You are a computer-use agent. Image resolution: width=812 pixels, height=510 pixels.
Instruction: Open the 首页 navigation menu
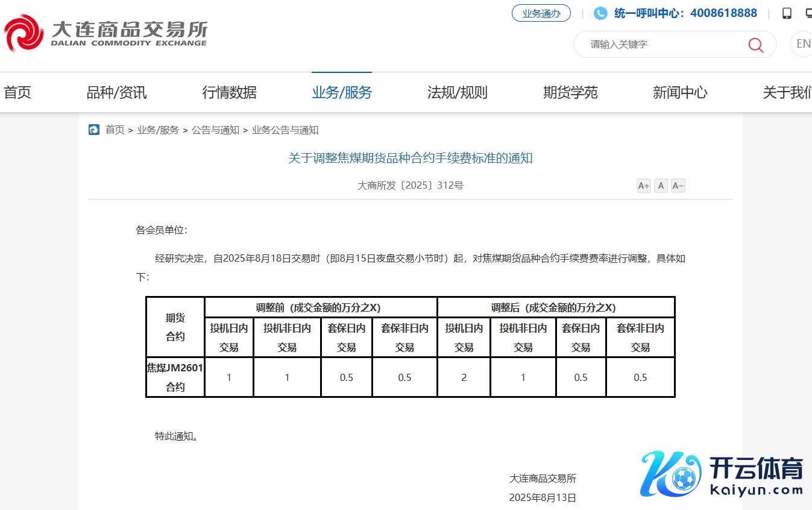(17, 92)
